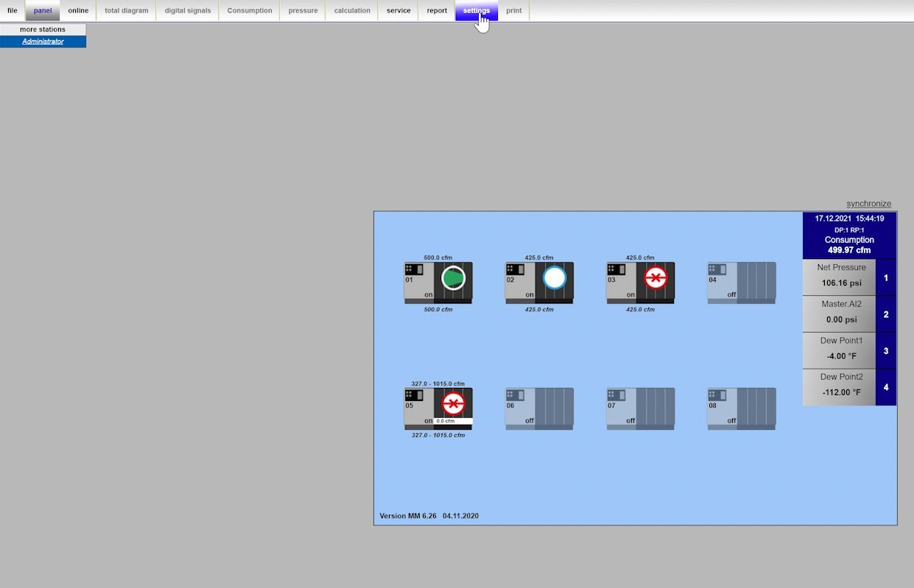The image size is (914, 588).
Task: Click compressor 01 green running icon
Action: coord(454,278)
